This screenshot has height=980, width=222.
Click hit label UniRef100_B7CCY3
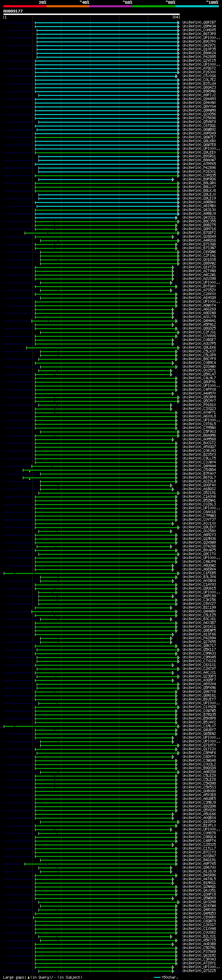[199, 852]
